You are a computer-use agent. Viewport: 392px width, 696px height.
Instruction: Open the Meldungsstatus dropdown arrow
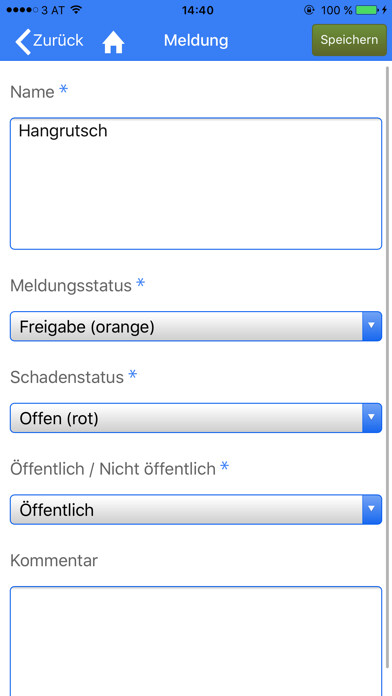point(372,326)
